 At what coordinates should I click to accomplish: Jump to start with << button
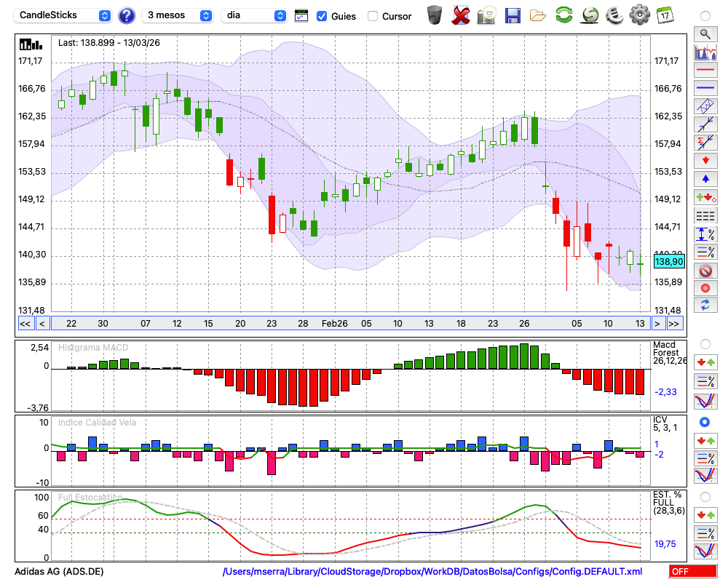tap(25, 324)
